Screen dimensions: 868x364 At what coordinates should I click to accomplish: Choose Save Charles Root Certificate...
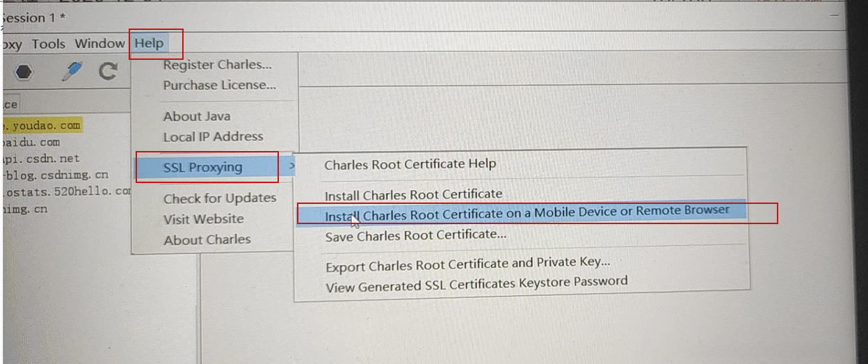[x=415, y=235]
